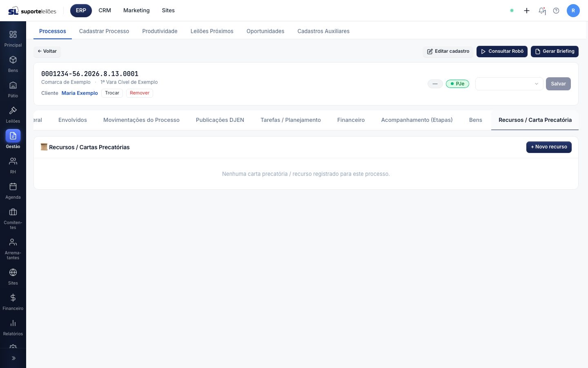Open notifications bell icon
Viewport: 588px width, 368px height.
pyautogui.click(x=542, y=11)
